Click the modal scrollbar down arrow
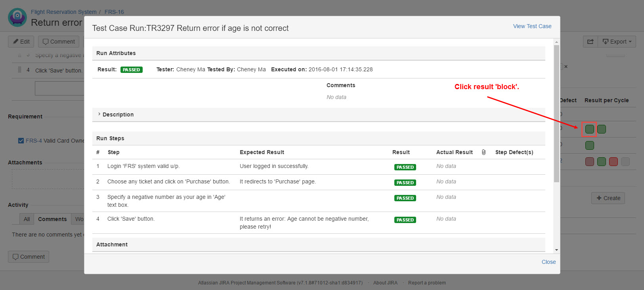Image resolution: width=644 pixels, height=290 pixels. click(x=556, y=250)
